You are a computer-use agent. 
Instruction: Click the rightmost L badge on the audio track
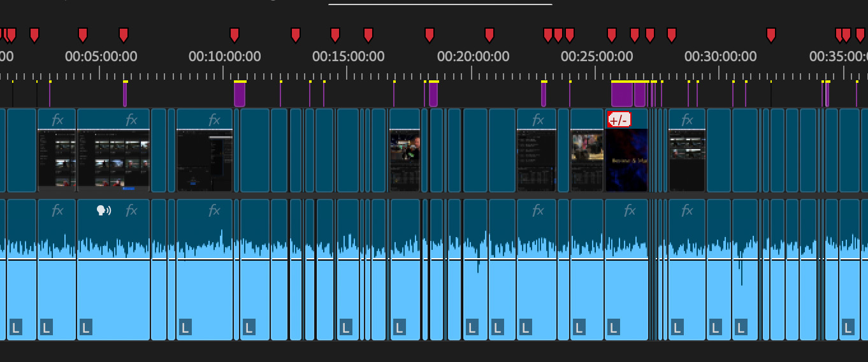coord(848,328)
